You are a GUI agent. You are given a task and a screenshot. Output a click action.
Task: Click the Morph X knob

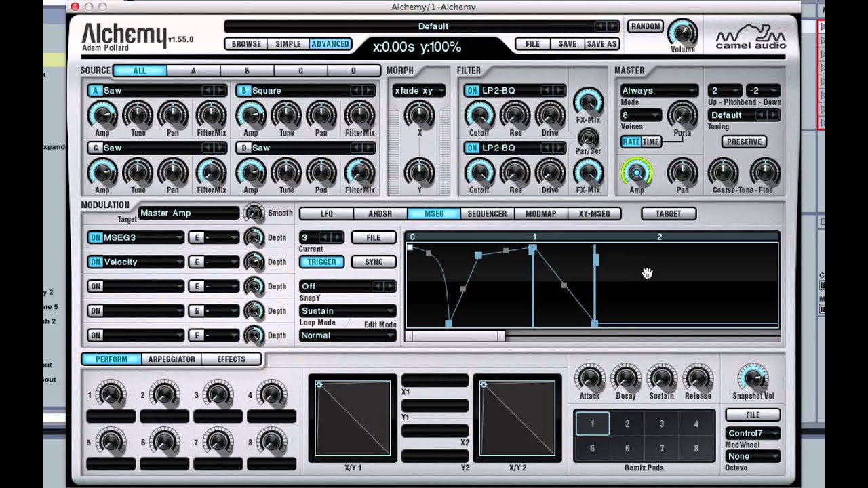(x=419, y=115)
